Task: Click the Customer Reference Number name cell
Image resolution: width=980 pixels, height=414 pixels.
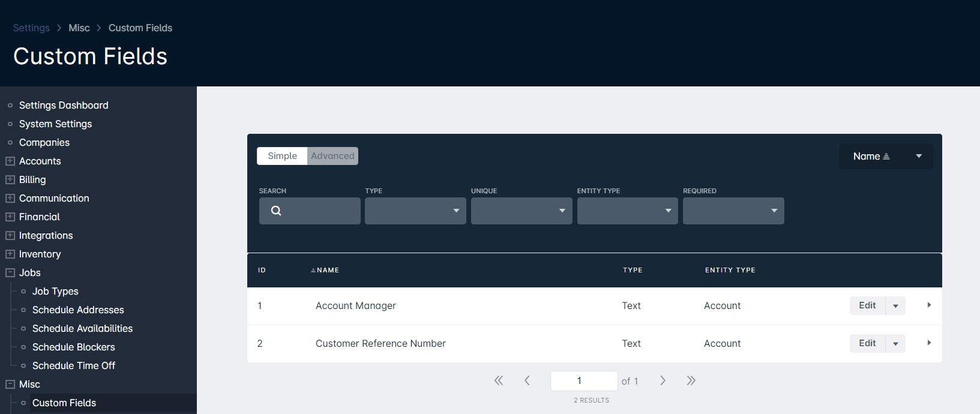Action: coord(380,343)
